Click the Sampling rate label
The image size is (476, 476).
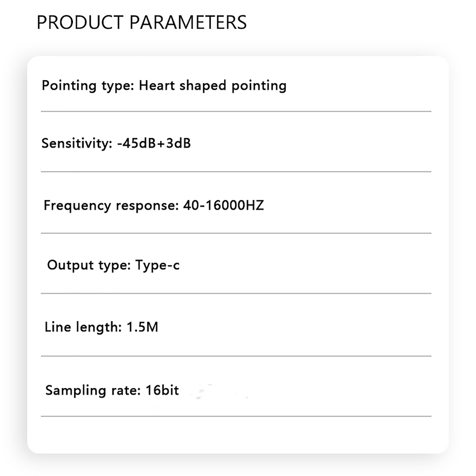pyautogui.click(x=93, y=390)
